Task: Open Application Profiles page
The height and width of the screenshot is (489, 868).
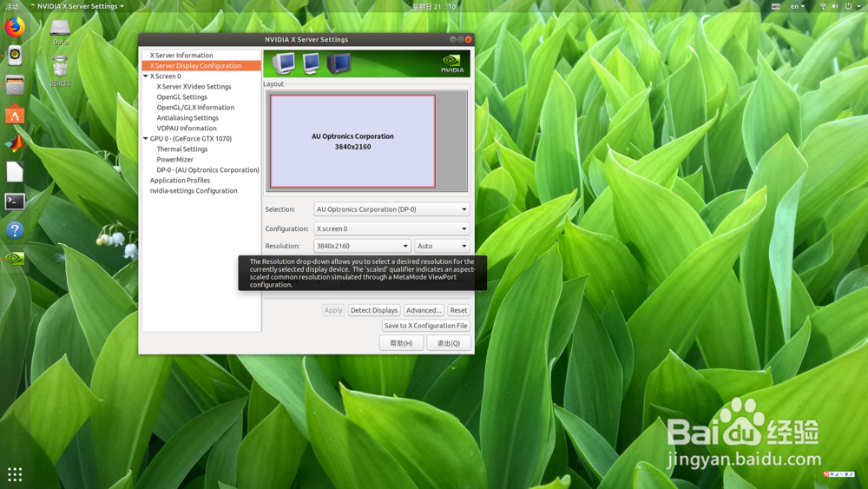Action: [x=180, y=181]
